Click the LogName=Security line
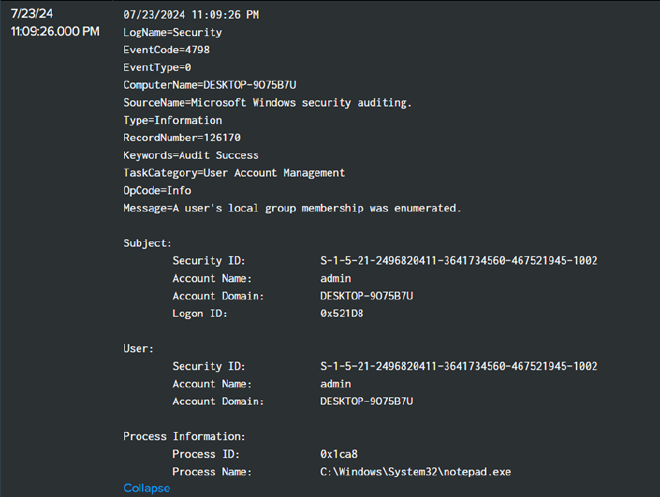The image size is (660, 497). click(172, 33)
